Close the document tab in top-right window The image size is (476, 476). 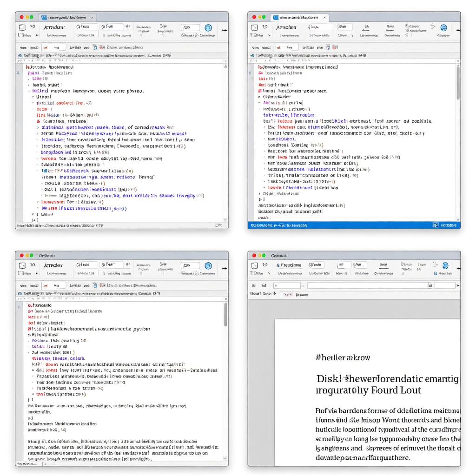coord(324,17)
